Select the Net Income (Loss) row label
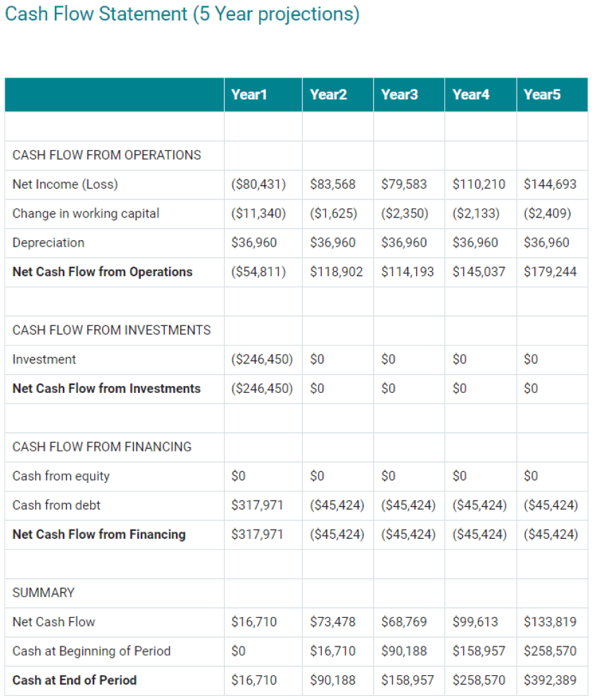The image size is (592, 700). coord(65,185)
